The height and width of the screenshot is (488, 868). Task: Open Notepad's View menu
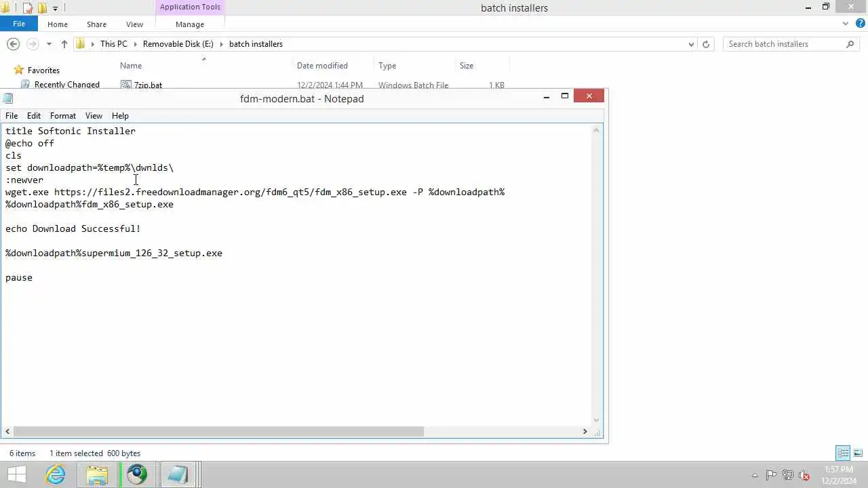click(x=94, y=116)
